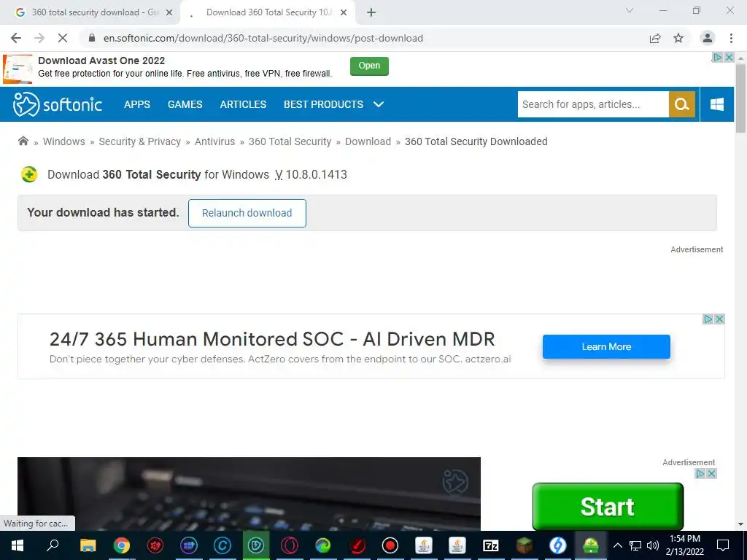This screenshot has width=747, height=560.
Task: Open Windows taskbar search
Action: pos(53,545)
